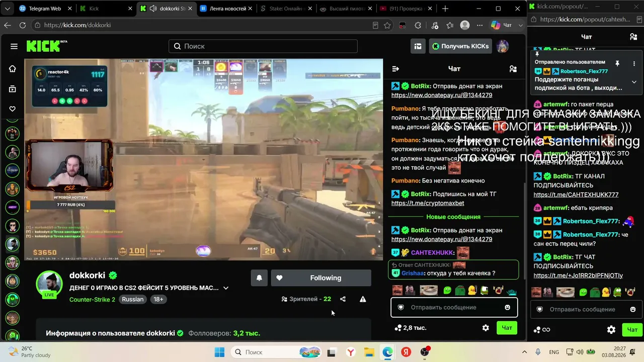Image resolution: width=644 pixels, height=362 pixels.
Task: Go back in the browser
Action: tap(8, 25)
